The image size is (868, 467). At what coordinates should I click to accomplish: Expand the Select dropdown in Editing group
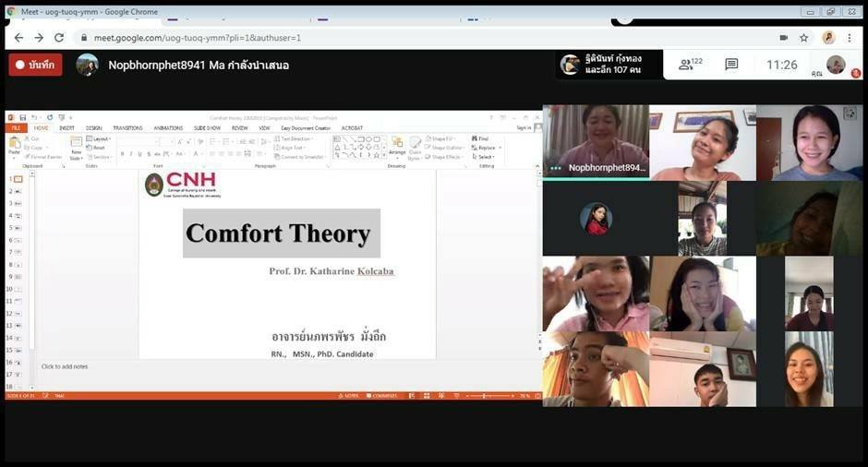pyautogui.click(x=484, y=157)
